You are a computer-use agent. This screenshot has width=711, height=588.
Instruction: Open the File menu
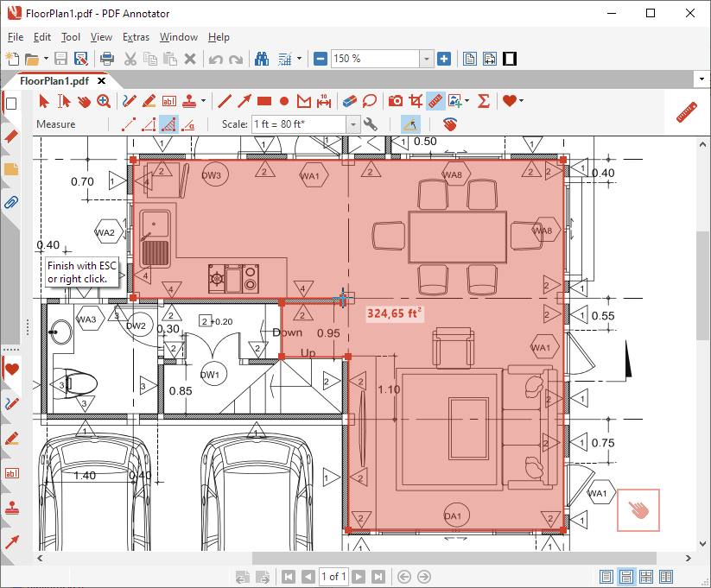16,37
